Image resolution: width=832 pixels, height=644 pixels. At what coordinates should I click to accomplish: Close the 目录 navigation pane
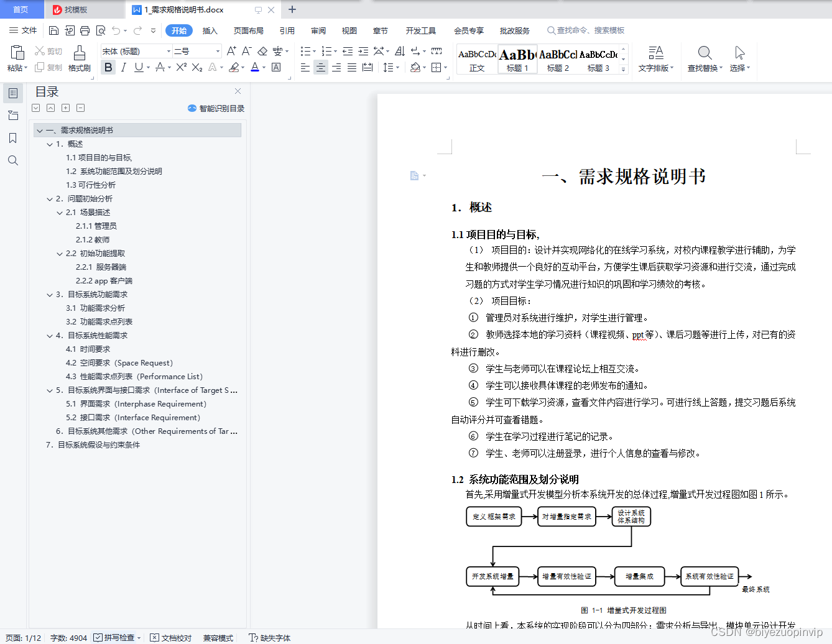pyautogui.click(x=238, y=91)
